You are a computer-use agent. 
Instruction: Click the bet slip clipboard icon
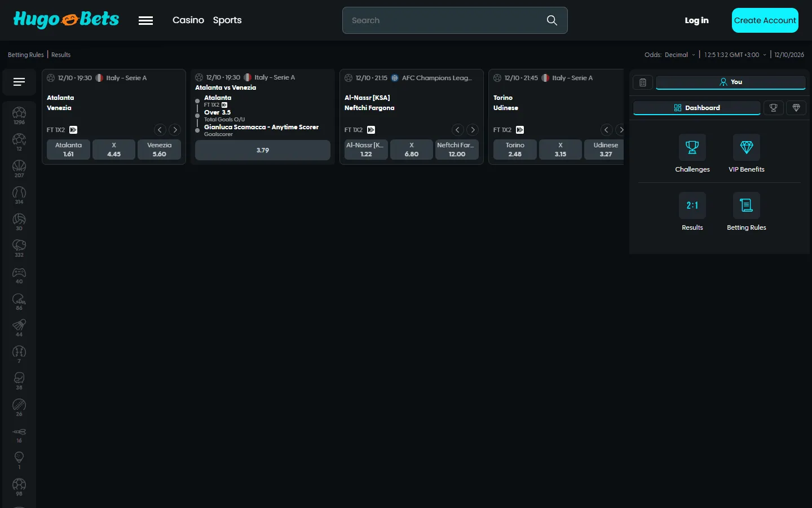coord(643,82)
